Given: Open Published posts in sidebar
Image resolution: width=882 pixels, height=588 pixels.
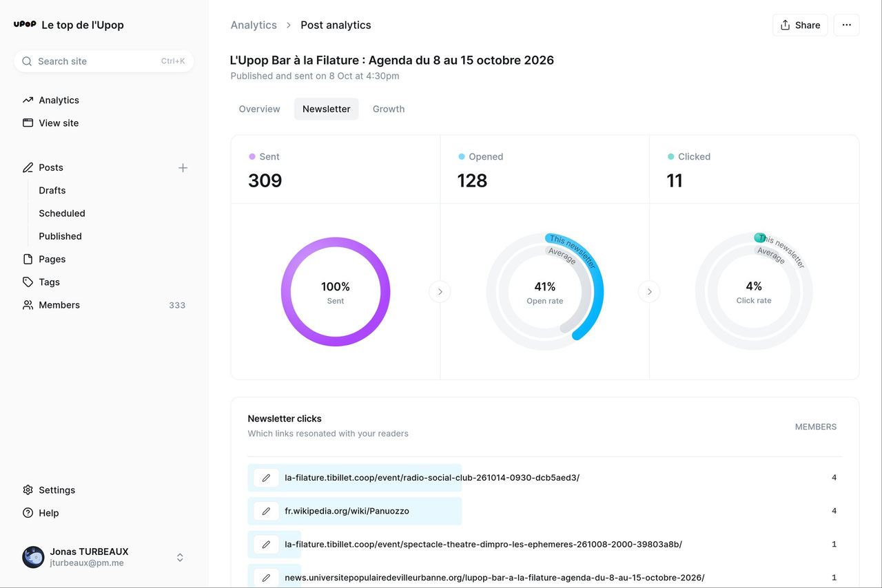Looking at the screenshot, I should pyautogui.click(x=61, y=236).
